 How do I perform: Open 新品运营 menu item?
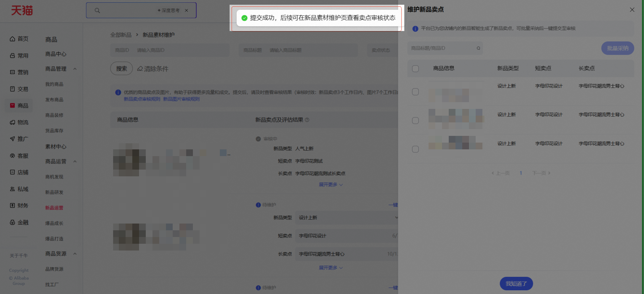point(54,208)
